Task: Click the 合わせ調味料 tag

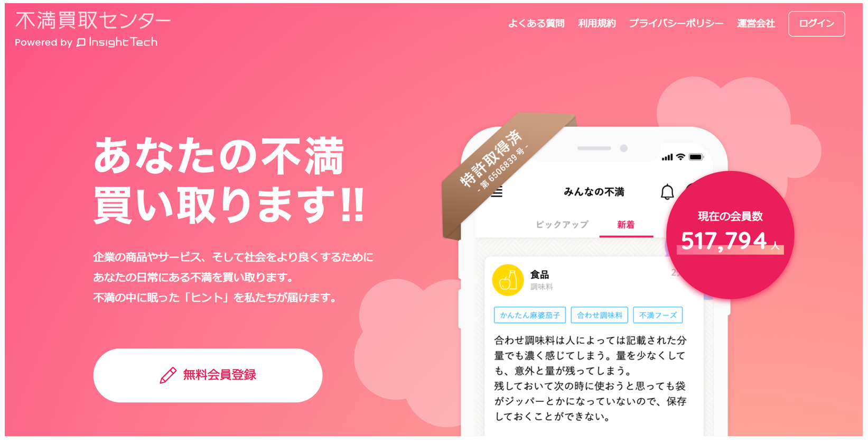Action: (599, 315)
